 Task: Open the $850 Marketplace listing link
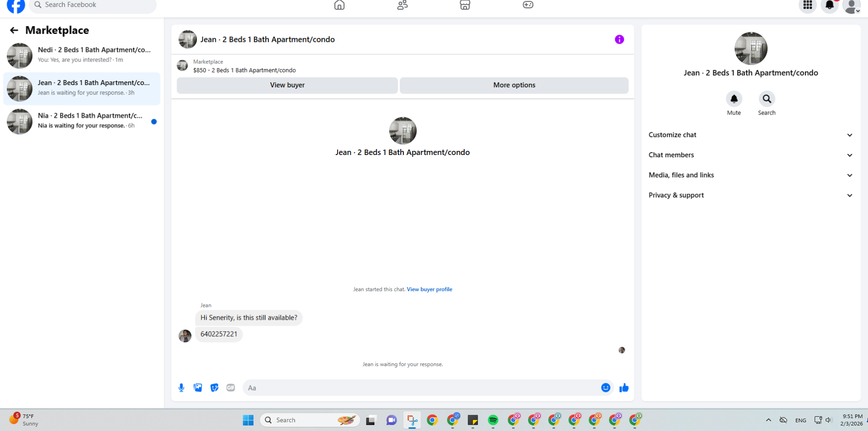point(244,70)
